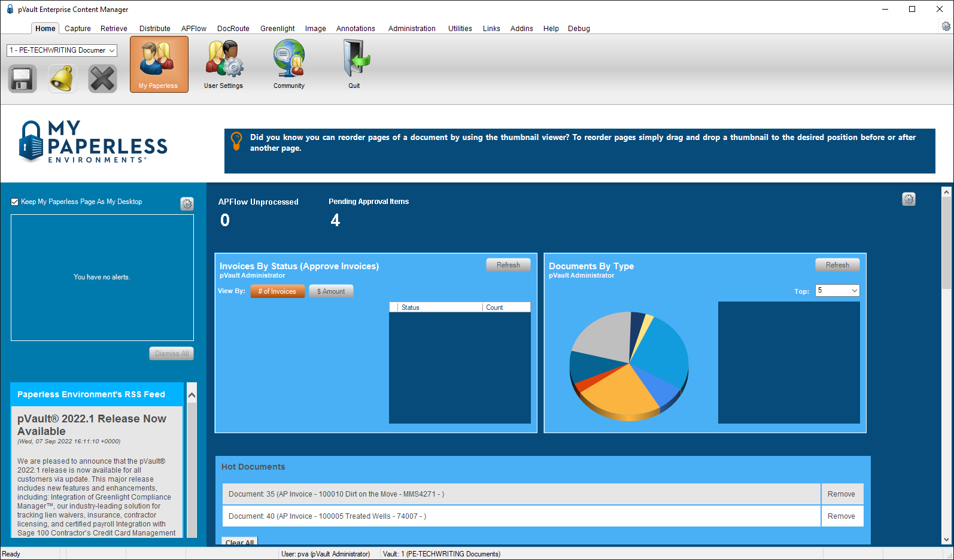The width and height of the screenshot is (954, 560).
Task: Click the Count column header
Action: [506, 308]
